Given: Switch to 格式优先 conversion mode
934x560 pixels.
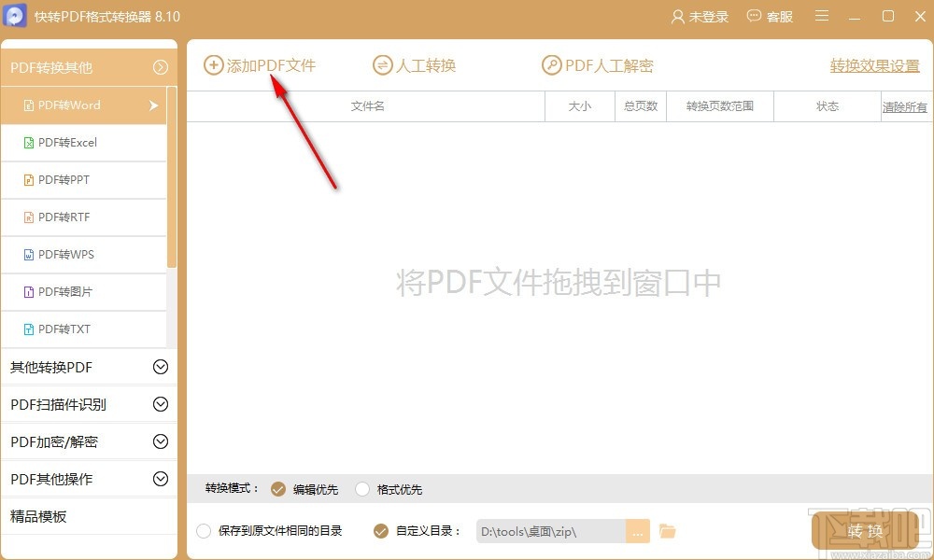Looking at the screenshot, I should [x=361, y=488].
